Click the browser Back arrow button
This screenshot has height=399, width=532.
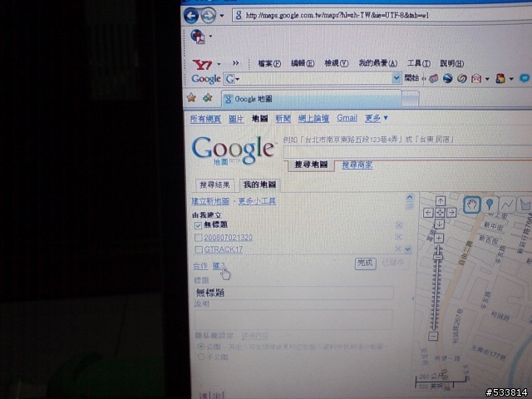191,16
